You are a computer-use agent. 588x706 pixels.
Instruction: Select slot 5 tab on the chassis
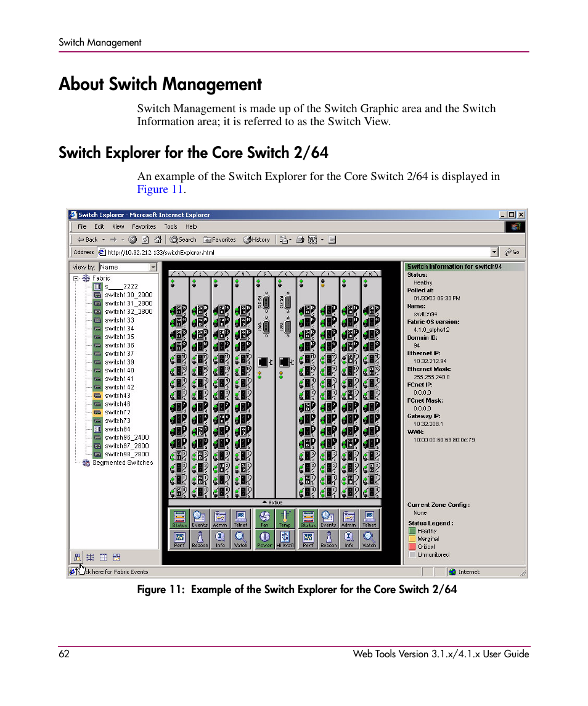(264, 273)
